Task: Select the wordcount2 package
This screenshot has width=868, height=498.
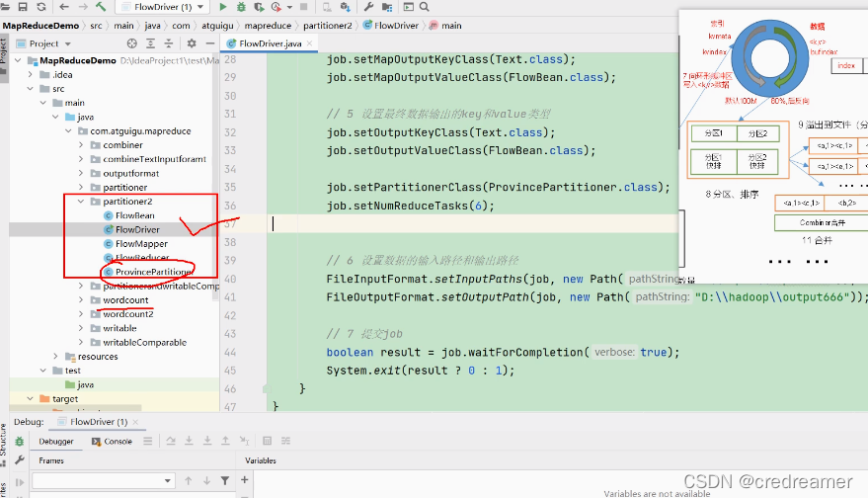Action: click(127, 313)
